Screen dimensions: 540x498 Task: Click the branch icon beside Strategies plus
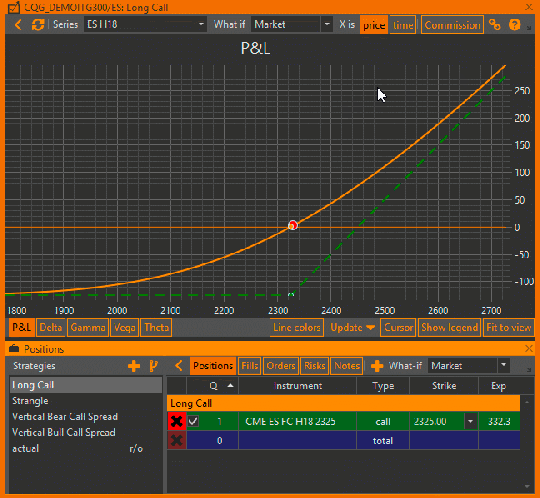pos(154,366)
